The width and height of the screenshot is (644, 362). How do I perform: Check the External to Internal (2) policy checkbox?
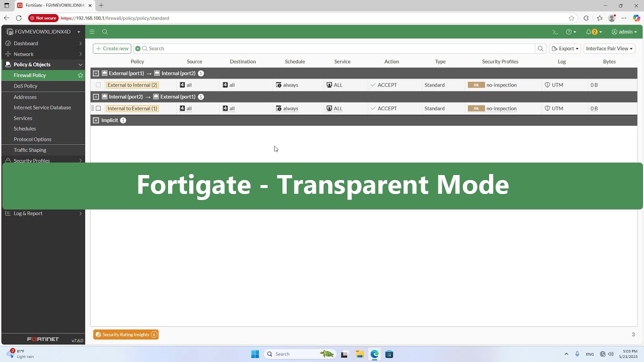point(98,85)
